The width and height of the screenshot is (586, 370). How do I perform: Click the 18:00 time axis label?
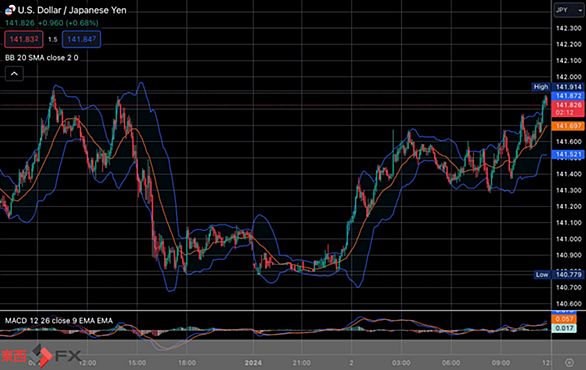coord(187,363)
